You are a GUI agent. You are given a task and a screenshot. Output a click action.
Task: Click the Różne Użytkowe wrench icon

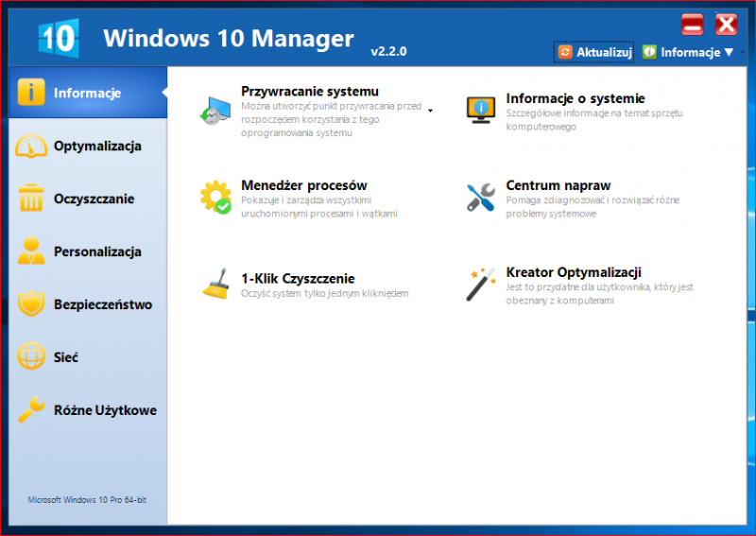coord(31,409)
